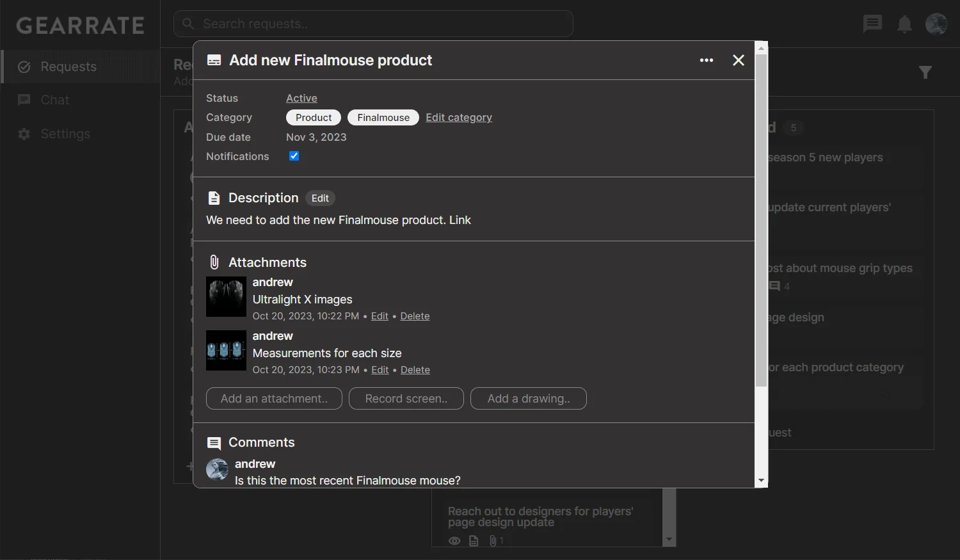Viewport: 960px width, 560px height.
Task: Open the filter funnel icon
Action: pos(925,72)
